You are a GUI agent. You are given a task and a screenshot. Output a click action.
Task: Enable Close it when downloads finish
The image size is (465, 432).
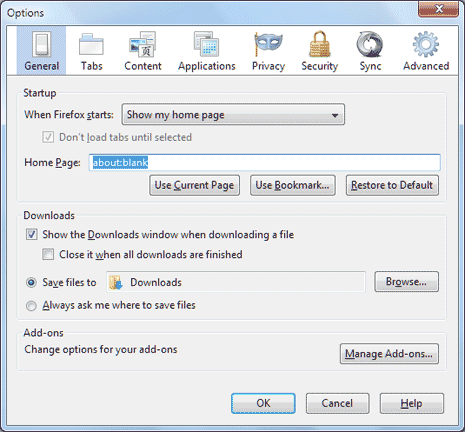click(48, 254)
